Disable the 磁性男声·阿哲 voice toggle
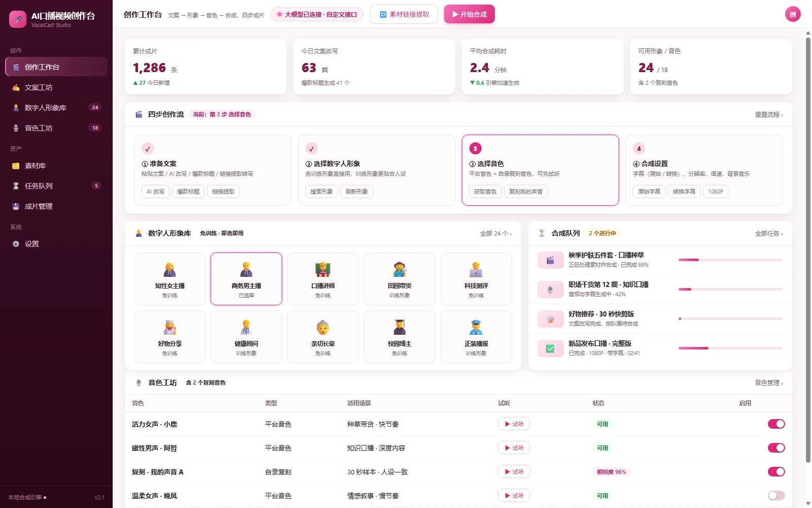This screenshot has width=812, height=508. (x=776, y=448)
